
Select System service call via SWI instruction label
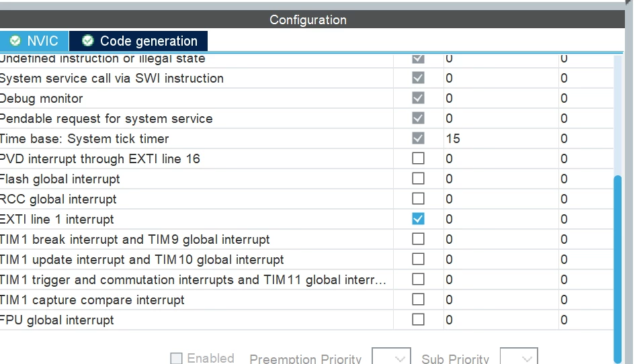(x=112, y=78)
